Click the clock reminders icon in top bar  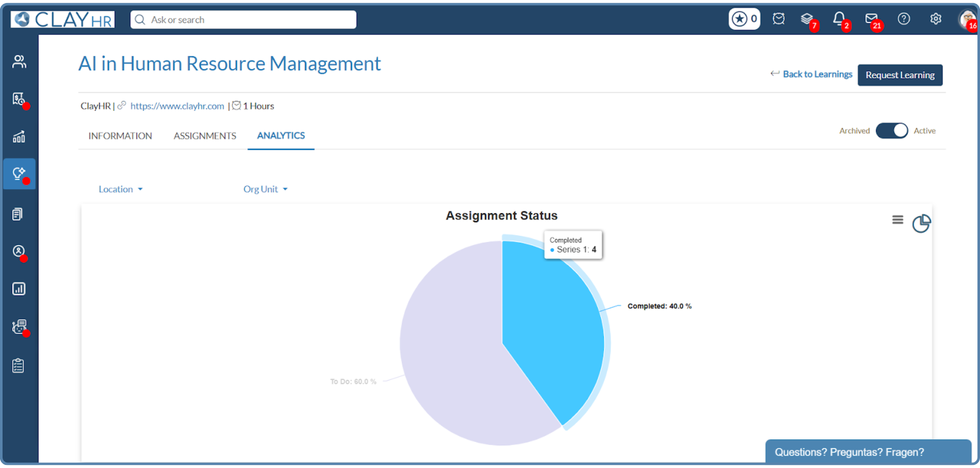(x=778, y=18)
